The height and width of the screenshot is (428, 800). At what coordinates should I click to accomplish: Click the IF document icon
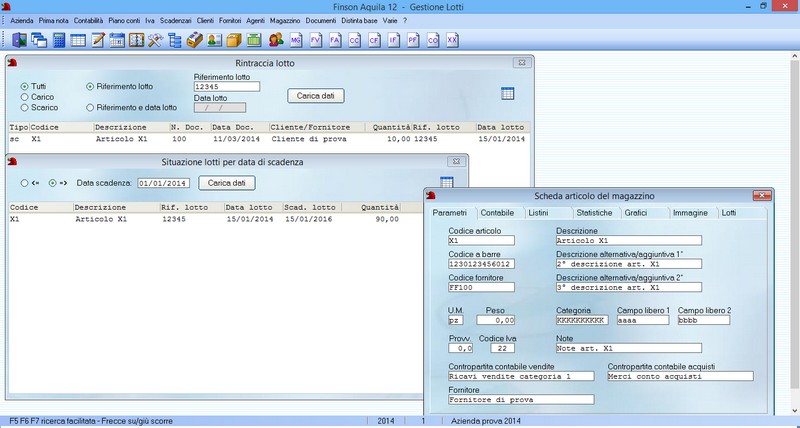393,40
